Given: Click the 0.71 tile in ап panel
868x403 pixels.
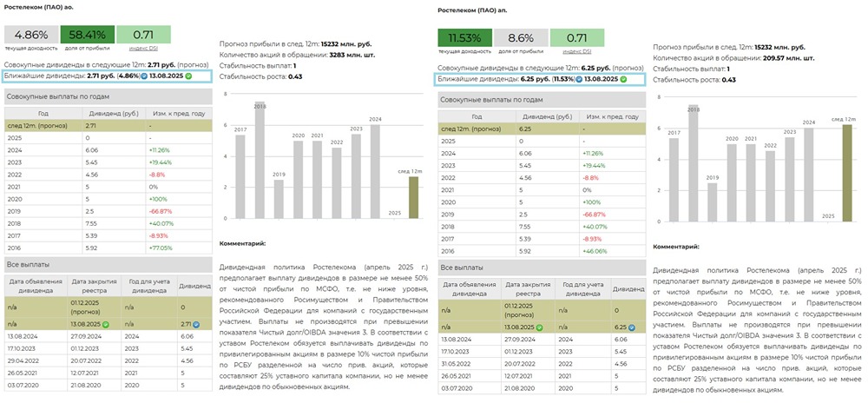Looking at the screenshot, I should point(577,38).
